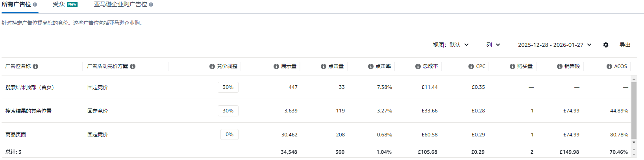This screenshot has width=644, height=160.
Task: Edit bid adjustment for 搜索结果顶部（首页）
Action: coord(228,87)
